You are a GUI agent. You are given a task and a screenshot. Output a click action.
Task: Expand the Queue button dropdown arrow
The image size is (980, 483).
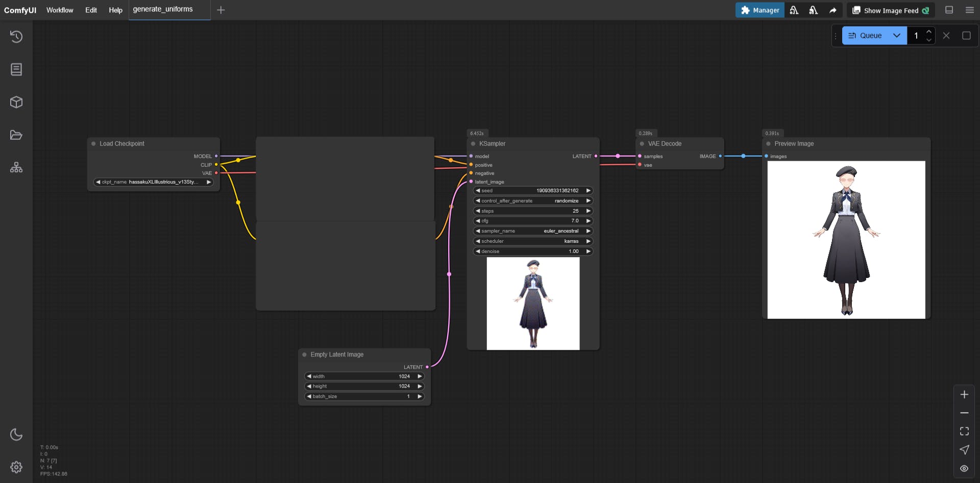pyautogui.click(x=897, y=36)
